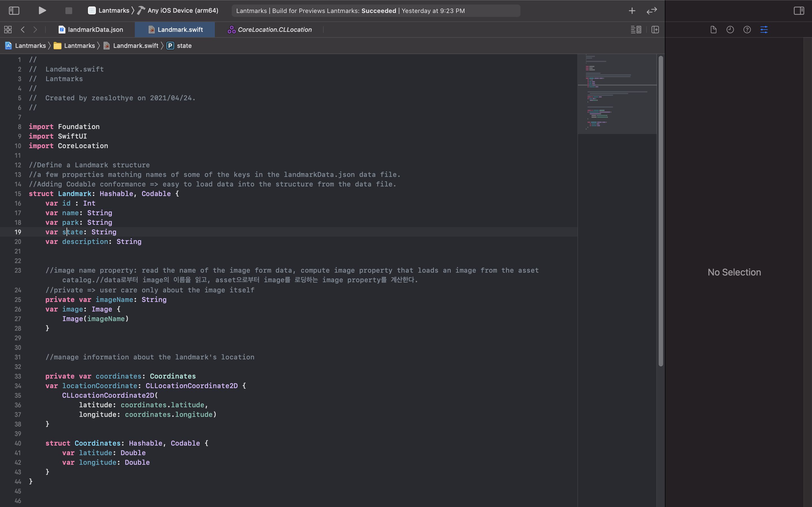Switch to CoreLocation.CLLocation tab
The height and width of the screenshot is (507, 812).
270,30
